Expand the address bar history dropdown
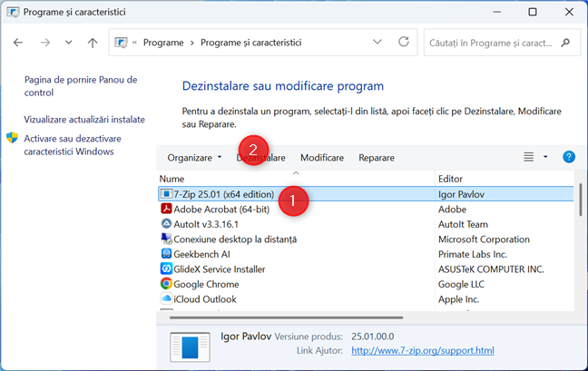The width and height of the screenshot is (588, 371). [377, 42]
